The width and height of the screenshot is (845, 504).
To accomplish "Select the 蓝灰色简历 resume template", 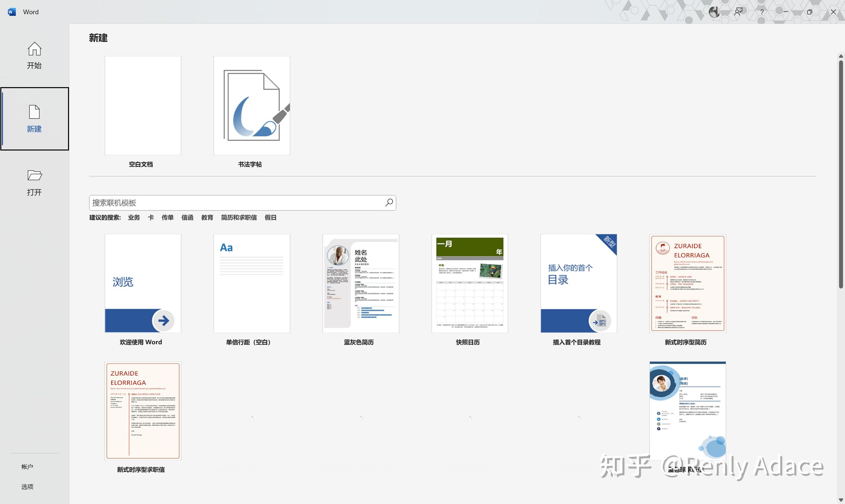I will [x=361, y=283].
